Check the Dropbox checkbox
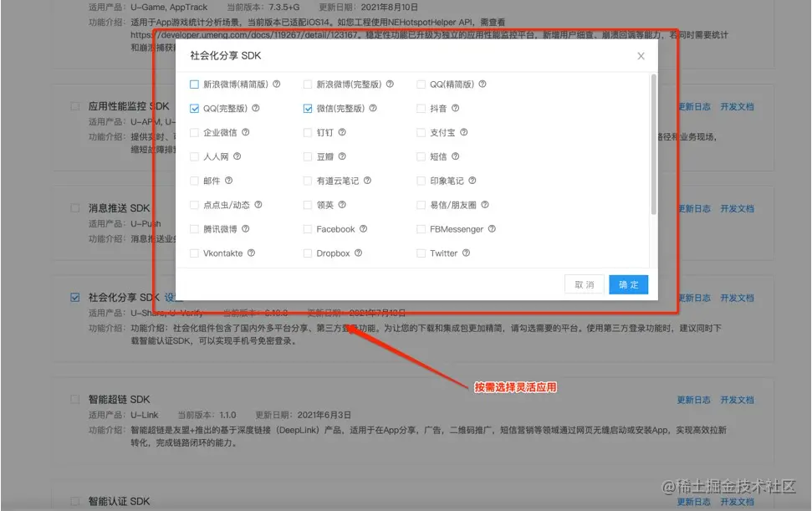Screen dimensions: 812x511 click(308, 253)
